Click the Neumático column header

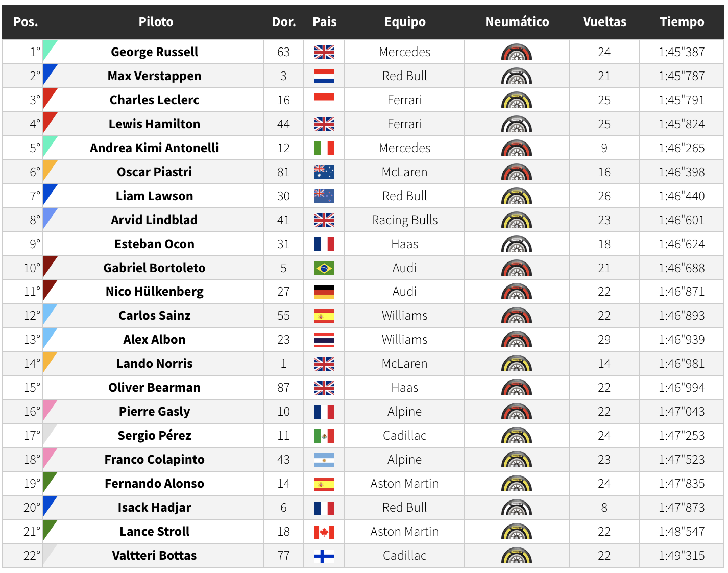[517, 22]
